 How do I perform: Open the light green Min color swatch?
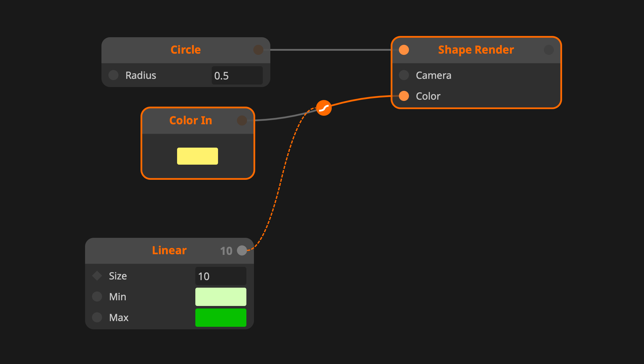(221, 297)
